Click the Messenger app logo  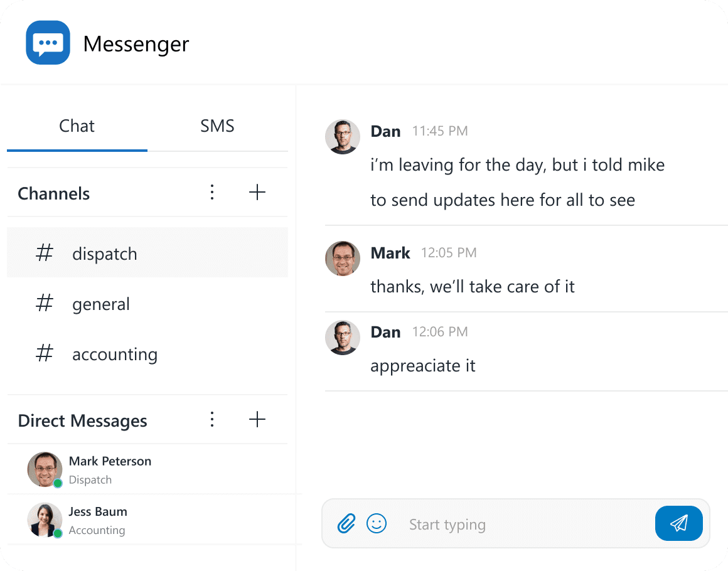(x=48, y=42)
